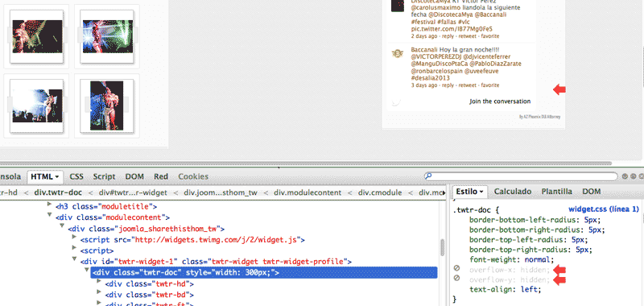Select div.modulecontent in the breadcrumb path
Screen dimensions: 644x306
(308, 192)
